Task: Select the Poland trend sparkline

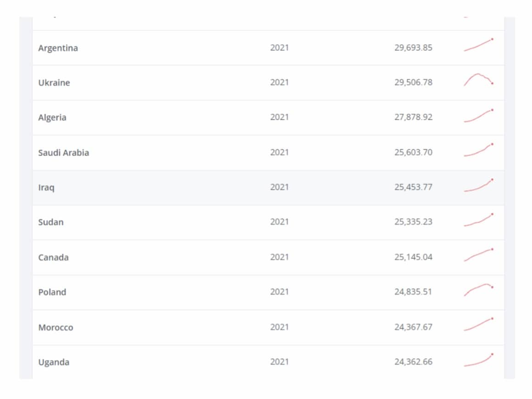Action: tap(478, 290)
